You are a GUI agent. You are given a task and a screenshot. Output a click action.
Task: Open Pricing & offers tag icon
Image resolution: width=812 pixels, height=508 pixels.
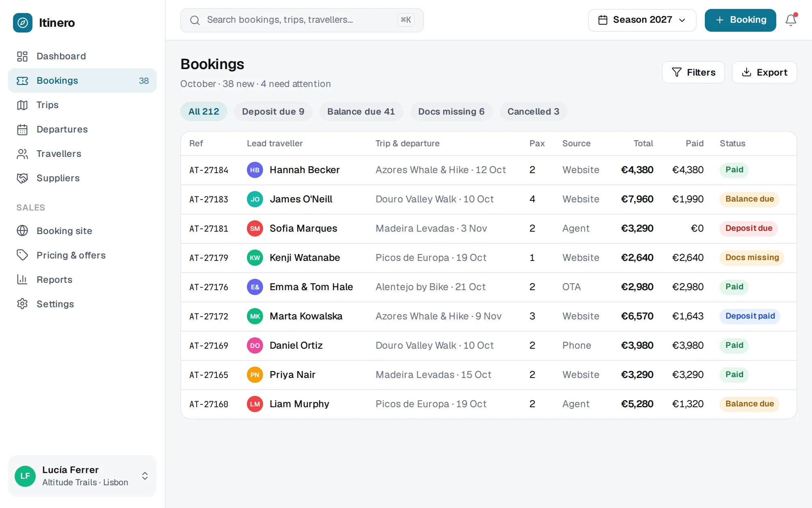coord(22,255)
